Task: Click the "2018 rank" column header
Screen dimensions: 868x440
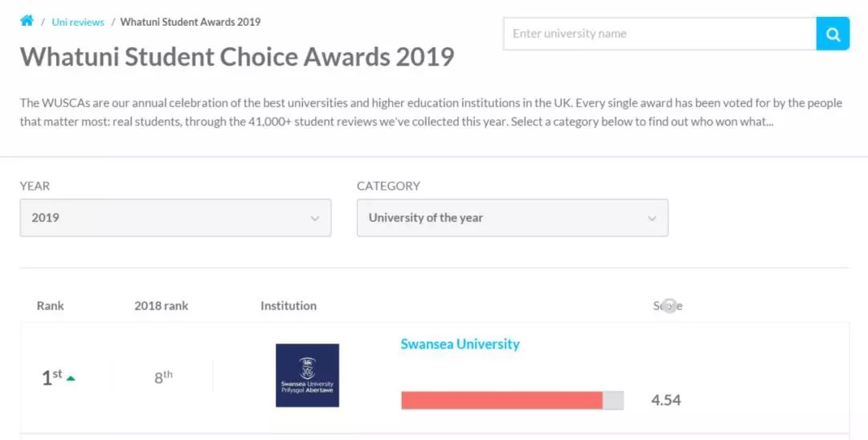Action: click(161, 306)
